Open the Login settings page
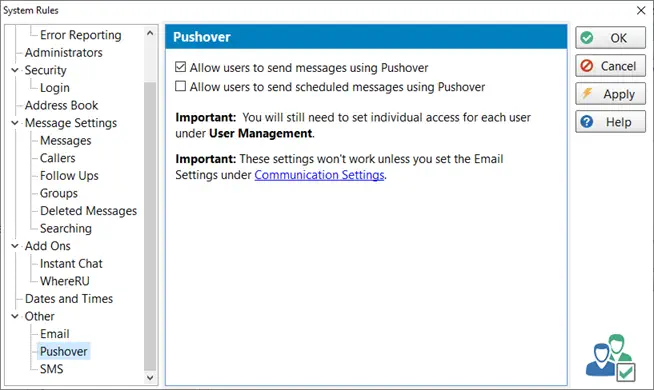 (x=55, y=88)
